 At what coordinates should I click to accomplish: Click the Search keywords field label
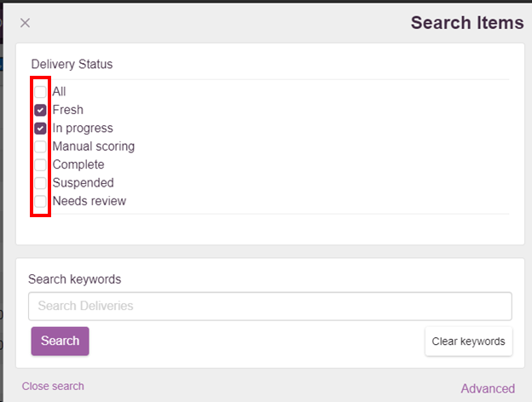[75, 279]
